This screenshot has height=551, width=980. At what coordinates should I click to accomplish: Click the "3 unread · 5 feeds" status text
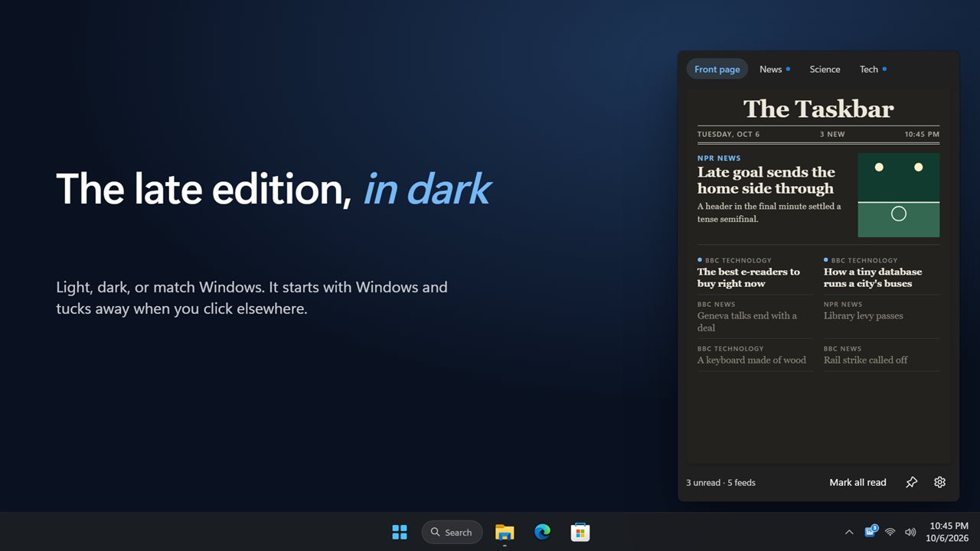(721, 483)
